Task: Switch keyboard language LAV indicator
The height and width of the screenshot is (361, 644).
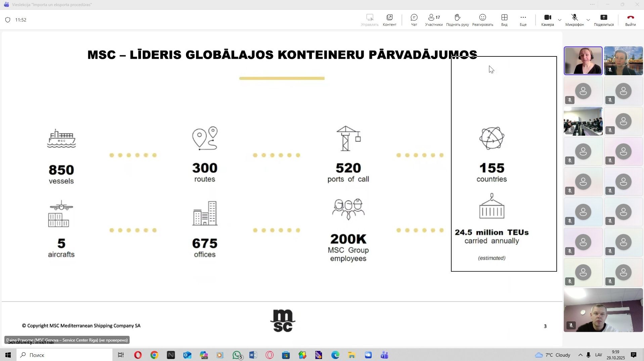Action: click(598, 355)
